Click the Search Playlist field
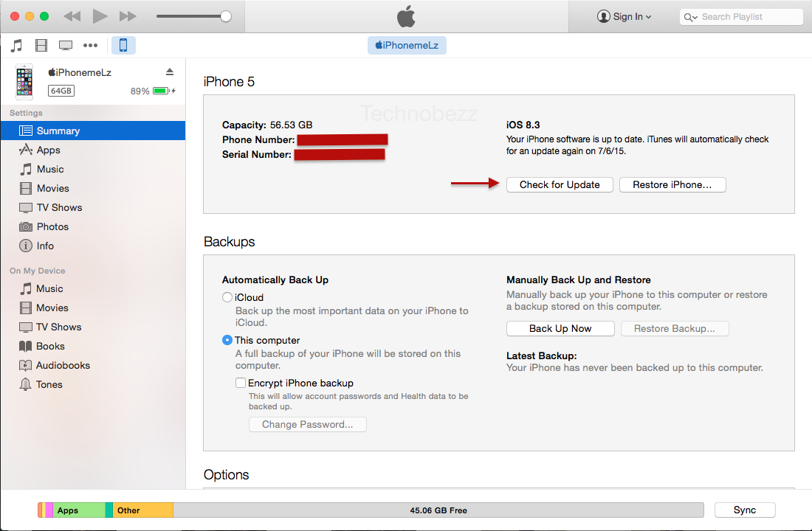This screenshot has height=531, width=812. click(742, 16)
